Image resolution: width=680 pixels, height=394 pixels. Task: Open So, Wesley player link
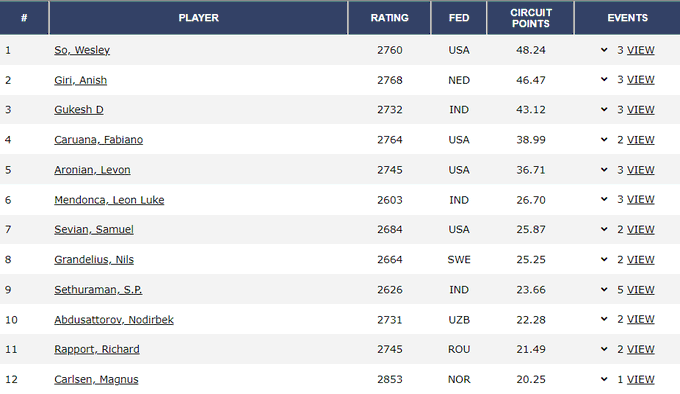point(82,50)
